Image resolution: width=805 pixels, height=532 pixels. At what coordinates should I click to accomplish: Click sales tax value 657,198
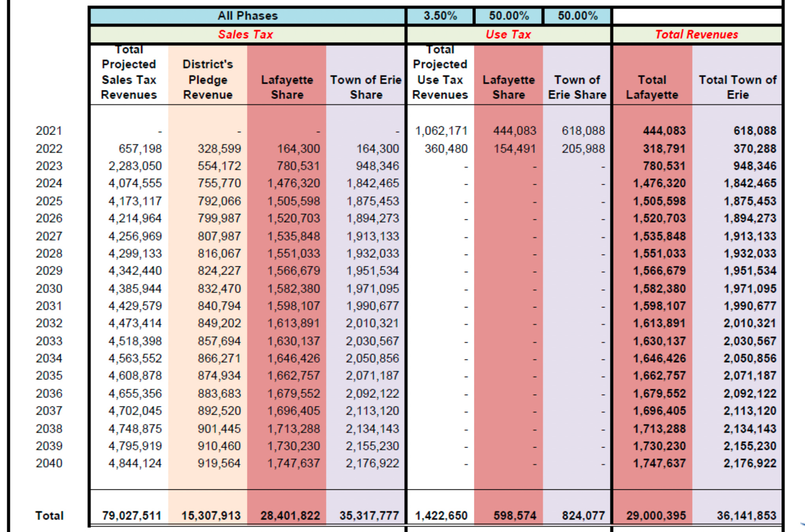[x=140, y=149]
